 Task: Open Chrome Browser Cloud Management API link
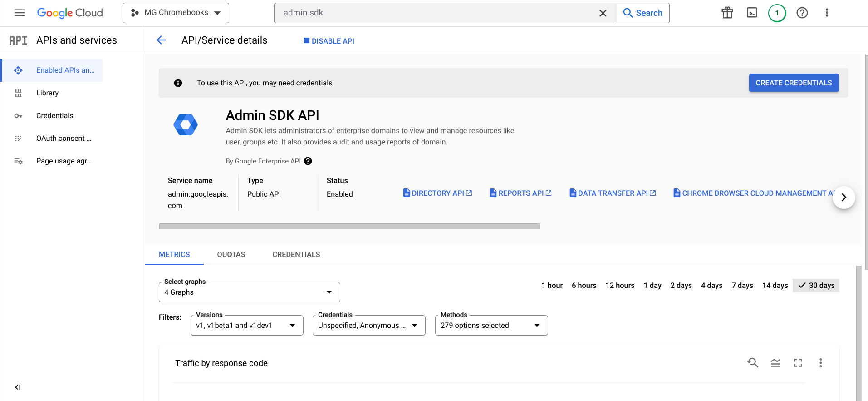(753, 193)
